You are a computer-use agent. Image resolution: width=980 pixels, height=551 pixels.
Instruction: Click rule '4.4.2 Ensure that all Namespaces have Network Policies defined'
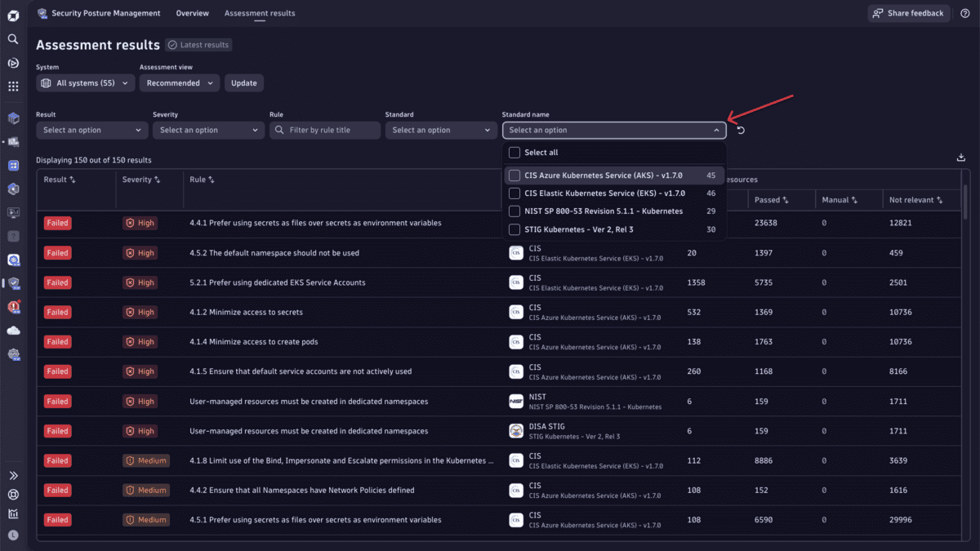click(x=302, y=491)
